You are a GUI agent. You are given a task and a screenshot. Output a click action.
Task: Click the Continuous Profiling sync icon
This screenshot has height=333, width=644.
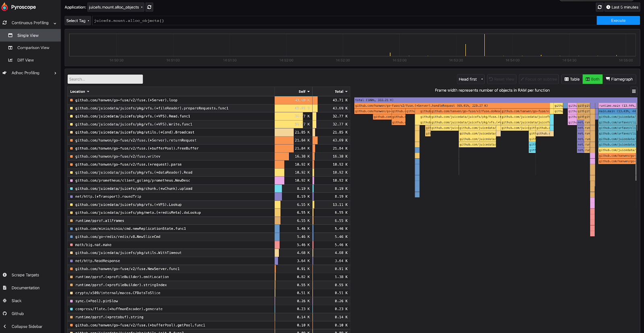(x=5, y=23)
